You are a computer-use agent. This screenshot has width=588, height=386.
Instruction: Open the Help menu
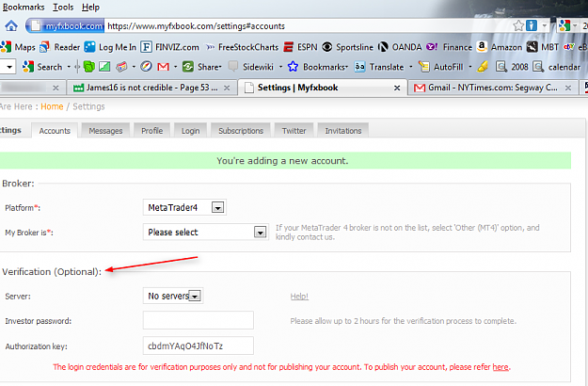pyautogui.click(x=90, y=8)
